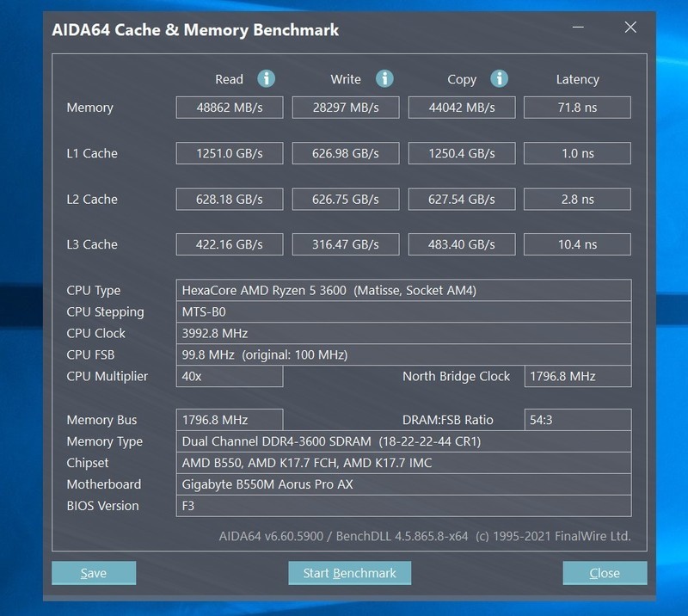Select the Memory Read result showing 48862 MB/s
The height and width of the screenshot is (616, 688).
point(230,107)
